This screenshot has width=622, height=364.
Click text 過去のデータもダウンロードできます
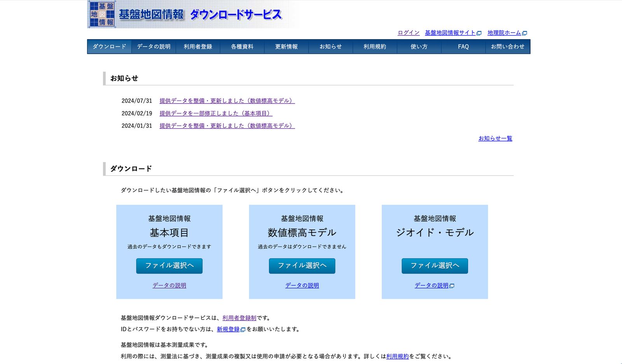point(169,247)
